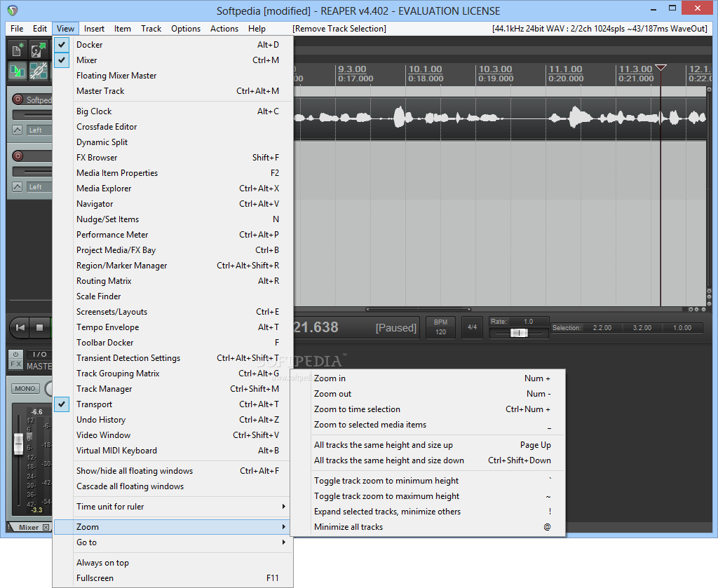Toggle the auto-crossfade toolbar icon
The image size is (718, 588).
(x=18, y=71)
